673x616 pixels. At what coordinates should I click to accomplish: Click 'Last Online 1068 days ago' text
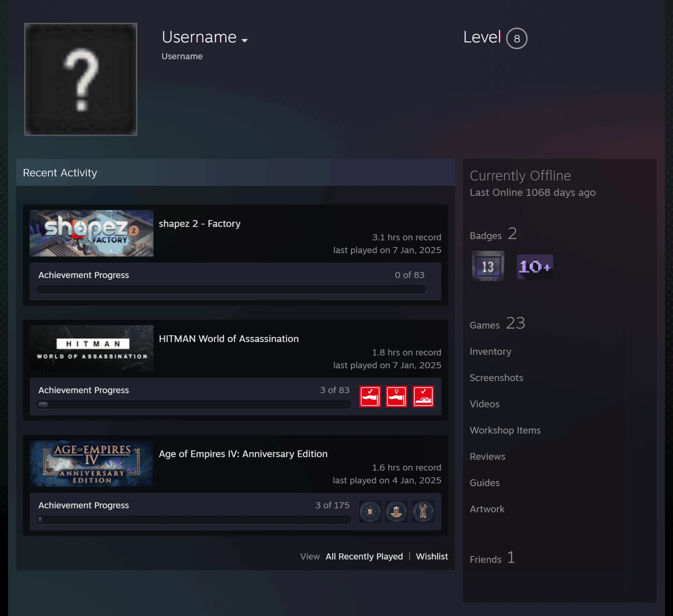click(532, 192)
